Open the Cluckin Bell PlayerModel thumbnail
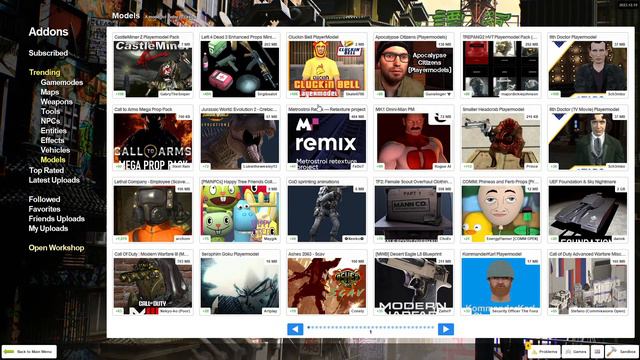 click(x=327, y=69)
